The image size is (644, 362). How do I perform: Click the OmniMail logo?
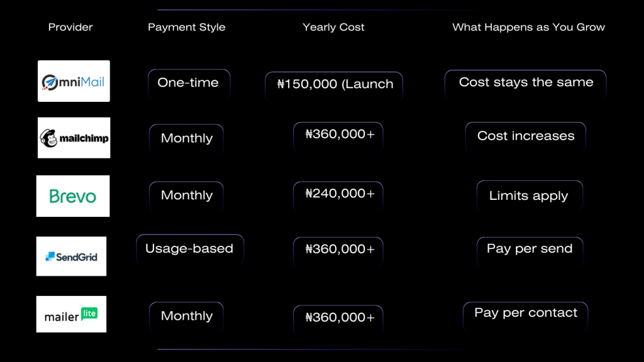tap(74, 81)
